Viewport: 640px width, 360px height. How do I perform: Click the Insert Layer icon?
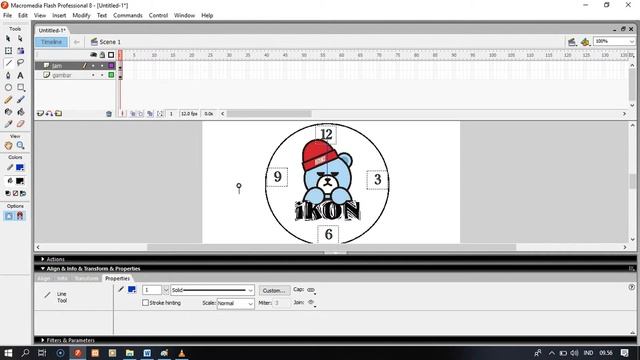coord(40,113)
